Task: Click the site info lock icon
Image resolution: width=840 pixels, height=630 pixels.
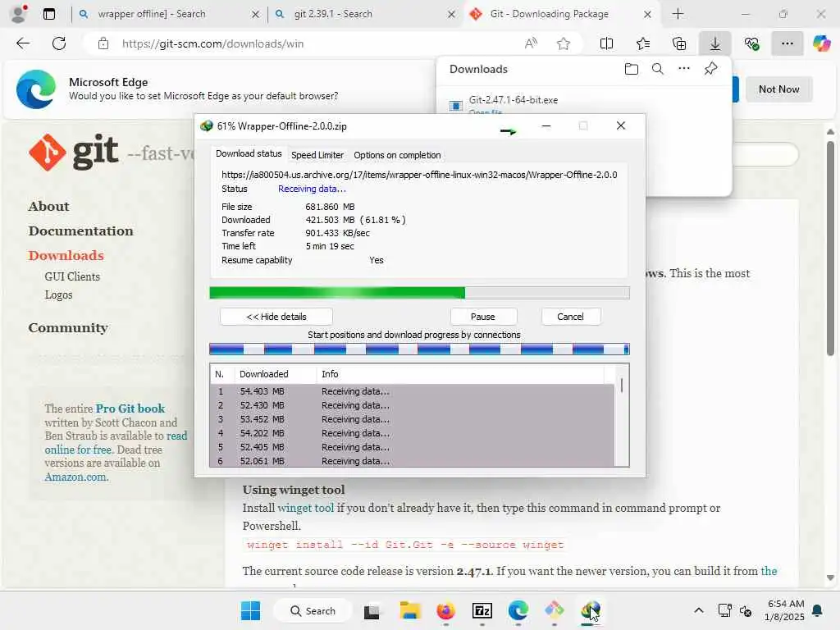Action: [x=103, y=43]
